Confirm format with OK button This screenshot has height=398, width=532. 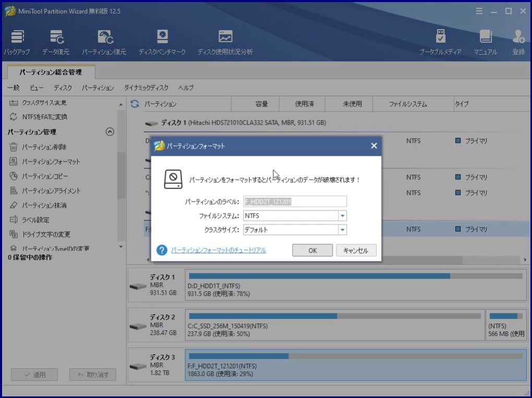312,250
